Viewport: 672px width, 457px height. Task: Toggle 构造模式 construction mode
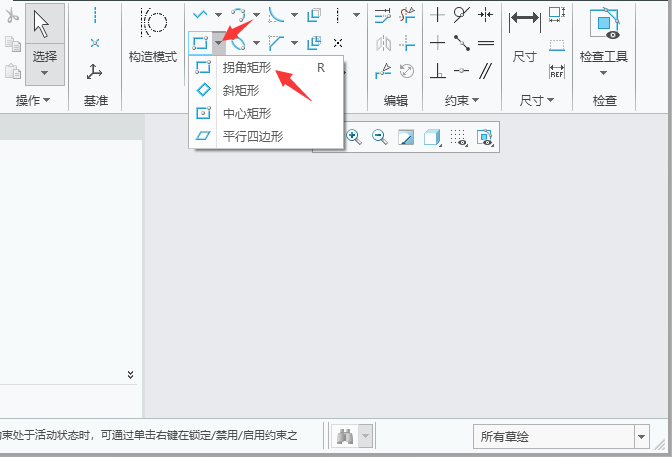pos(153,35)
